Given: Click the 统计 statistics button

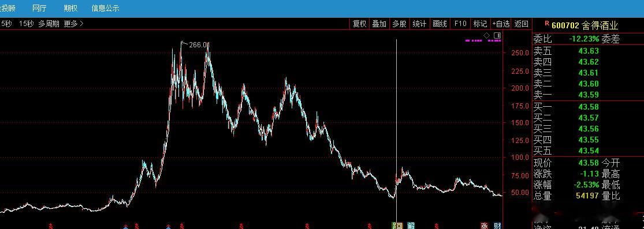Looking at the screenshot, I should point(419,24).
